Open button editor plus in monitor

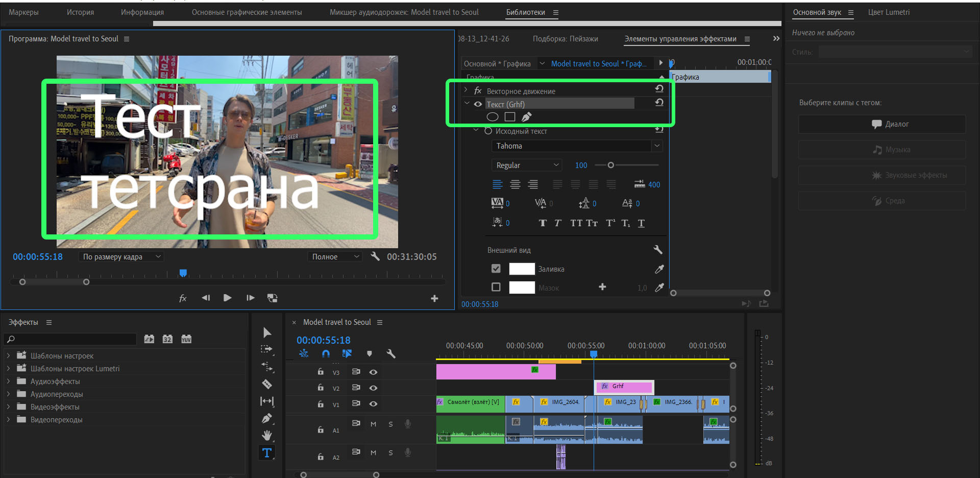(x=434, y=298)
